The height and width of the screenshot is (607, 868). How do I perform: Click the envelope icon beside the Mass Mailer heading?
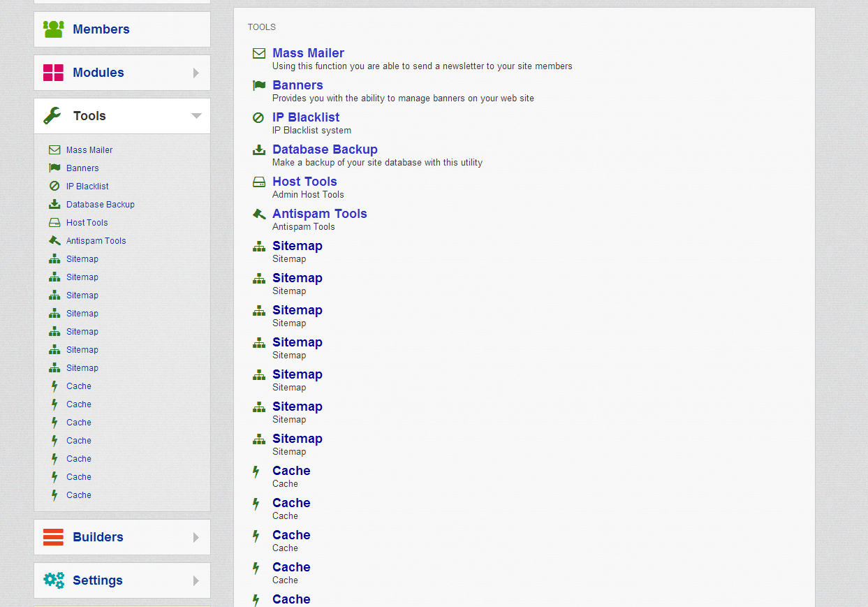click(259, 53)
